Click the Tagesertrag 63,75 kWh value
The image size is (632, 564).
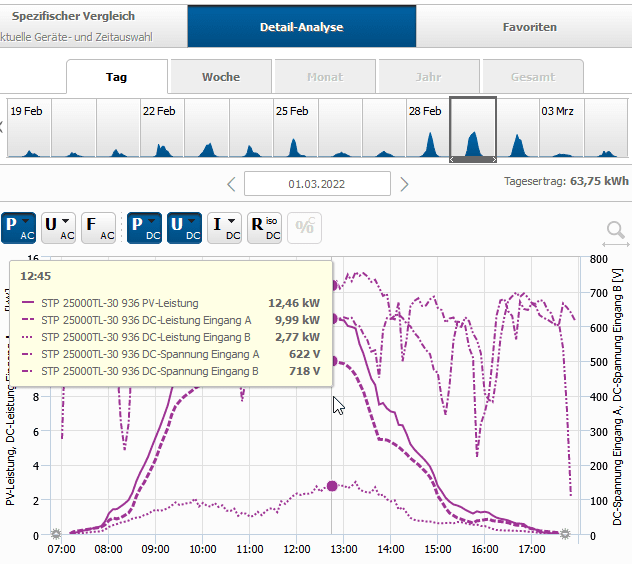click(599, 181)
